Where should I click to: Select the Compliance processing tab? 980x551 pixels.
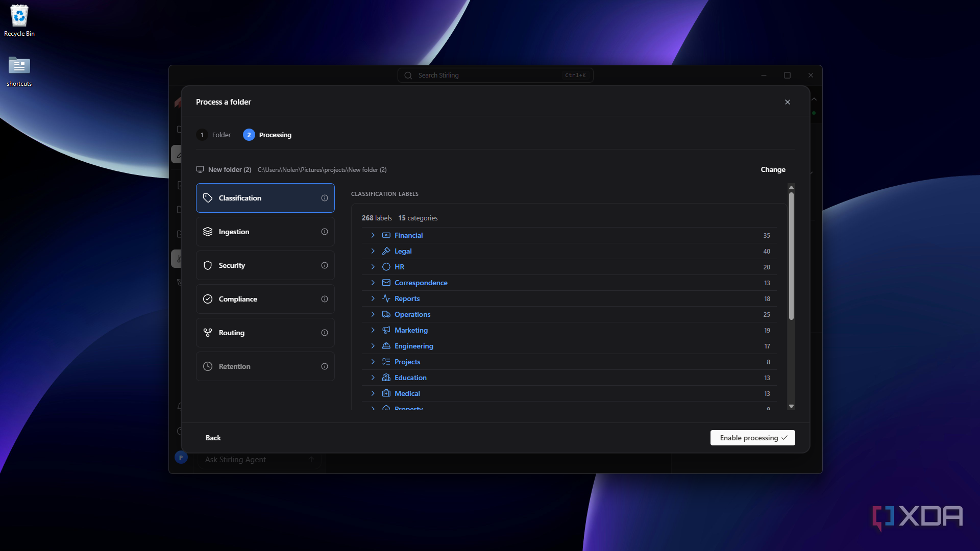pyautogui.click(x=265, y=299)
